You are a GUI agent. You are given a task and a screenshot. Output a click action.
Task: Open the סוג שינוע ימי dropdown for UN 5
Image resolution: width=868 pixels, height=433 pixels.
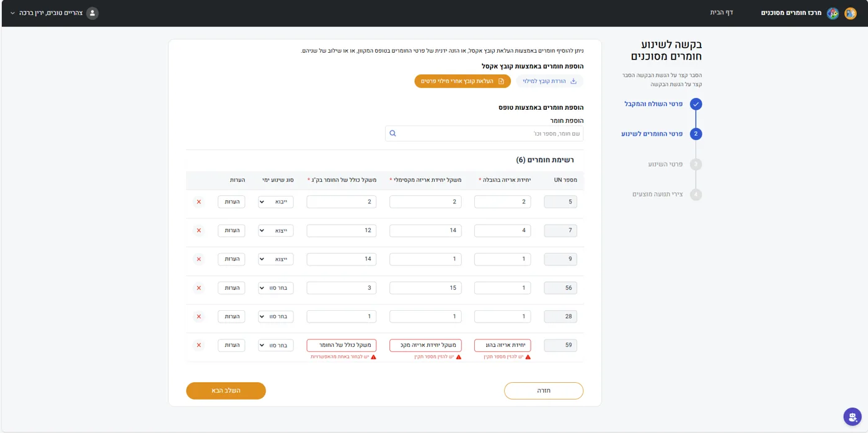click(276, 202)
